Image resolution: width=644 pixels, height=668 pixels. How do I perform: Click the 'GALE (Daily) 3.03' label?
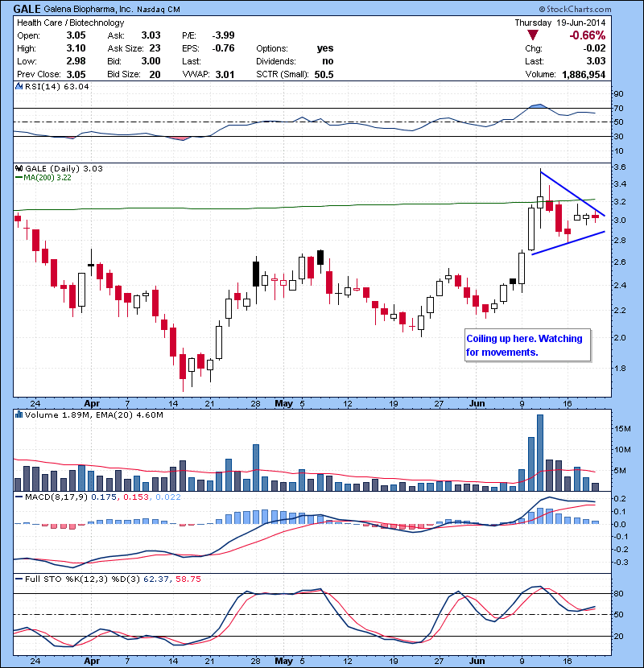[64, 168]
